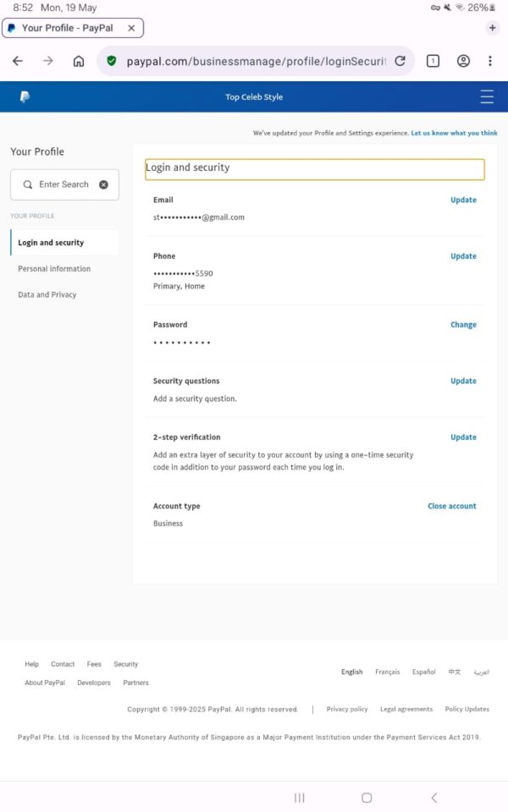Change the account password
The width and height of the screenshot is (508, 812).
(x=463, y=325)
